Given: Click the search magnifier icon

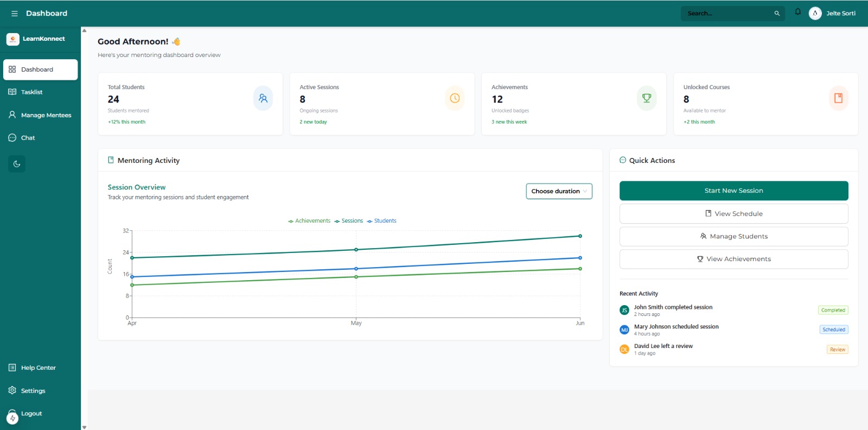Looking at the screenshot, I should tap(777, 14).
